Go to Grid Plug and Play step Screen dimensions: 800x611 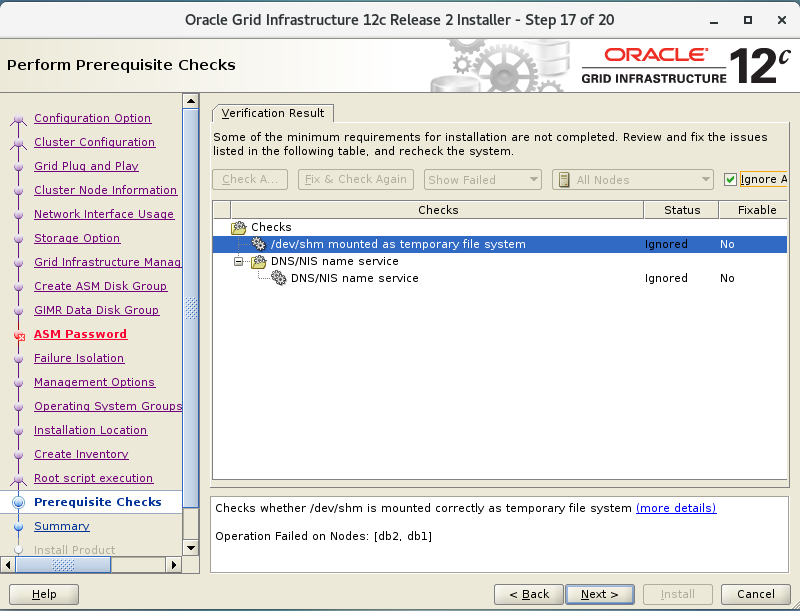[x=86, y=166]
